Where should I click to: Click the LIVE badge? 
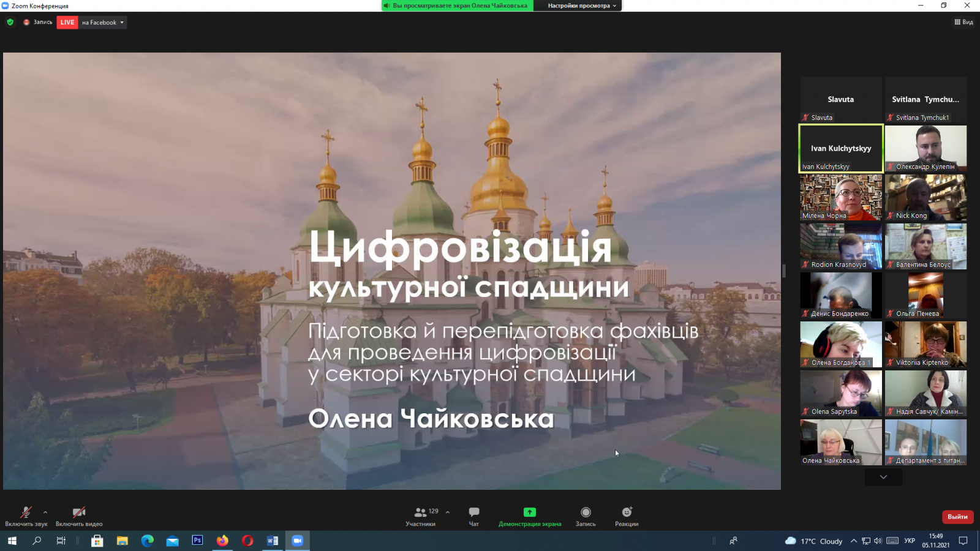point(67,23)
